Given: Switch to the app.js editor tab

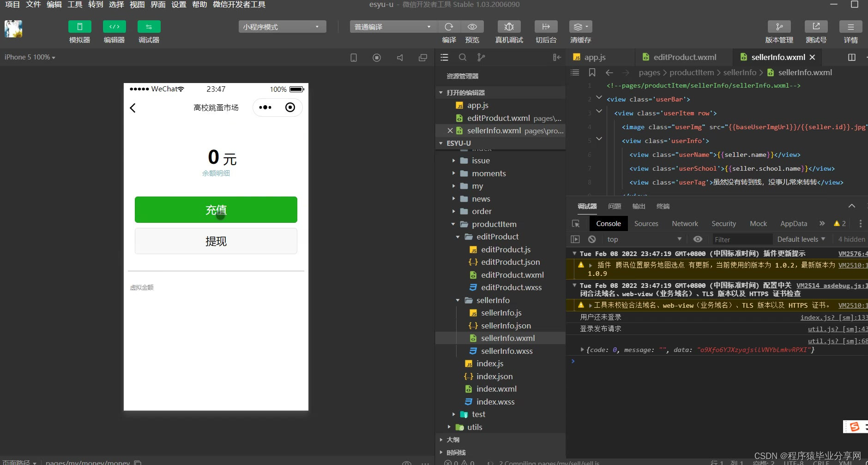Looking at the screenshot, I should click(595, 57).
